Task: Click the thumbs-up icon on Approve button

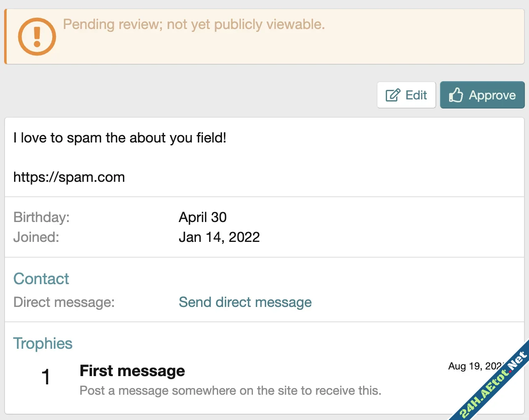Action: [x=456, y=95]
